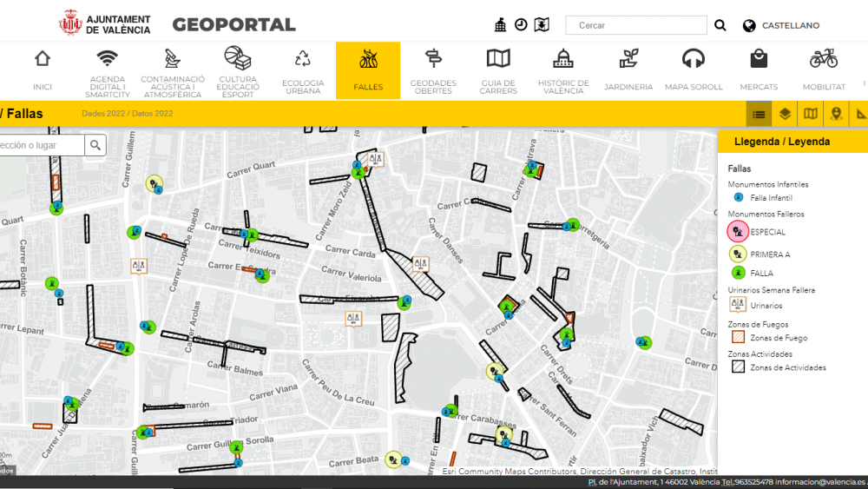This screenshot has width=868, height=489.
Task: Click the map address search magnifier button
Action: tap(95, 145)
